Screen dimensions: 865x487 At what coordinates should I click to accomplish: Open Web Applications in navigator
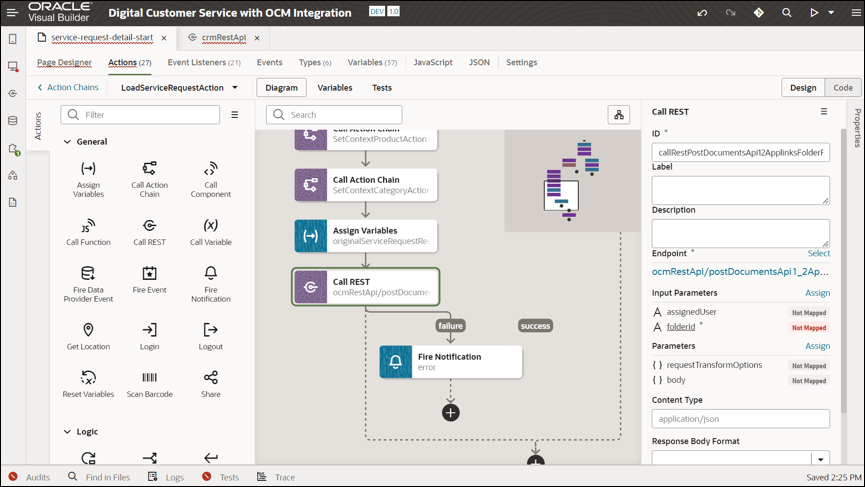[x=13, y=66]
